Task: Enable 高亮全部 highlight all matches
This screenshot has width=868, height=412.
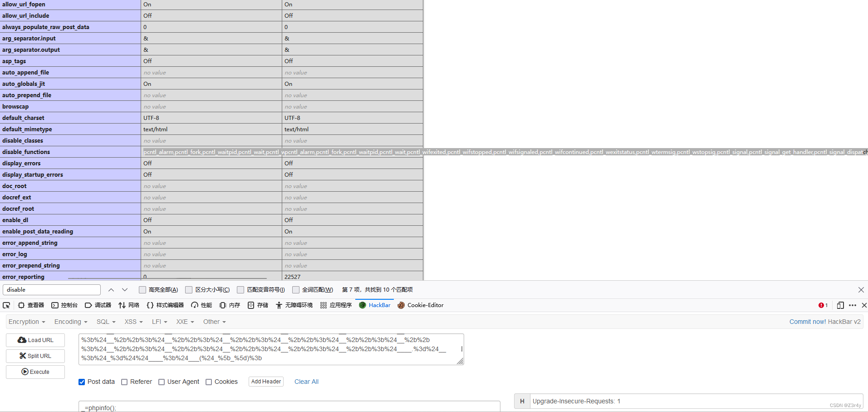Action: pyautogui.click(x=142, y=289)
